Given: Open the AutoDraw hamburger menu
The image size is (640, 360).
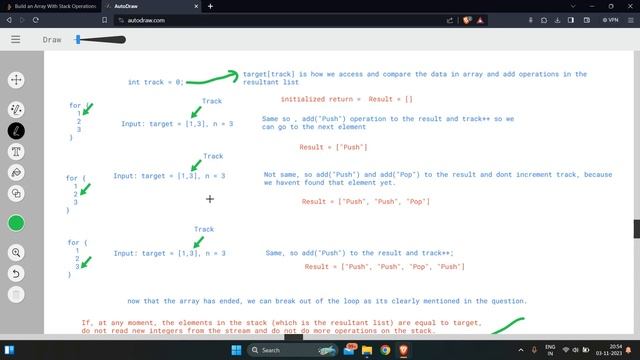Looking at the screenshot, I should click(16, 39).
